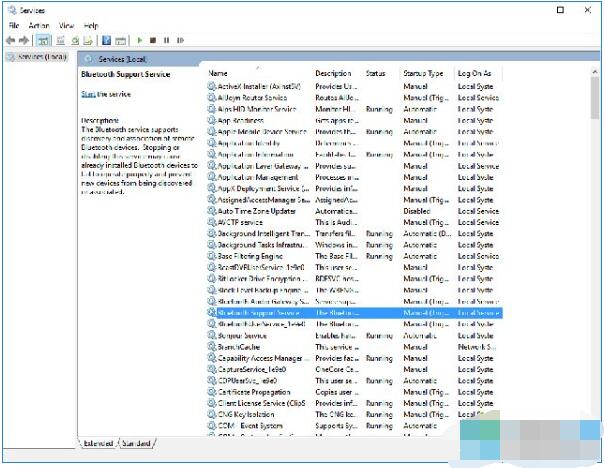Click the gear icon beside Auto Time Zone Updater
The width and height of the screenshot is (605, 468).
tap(212, 210)
